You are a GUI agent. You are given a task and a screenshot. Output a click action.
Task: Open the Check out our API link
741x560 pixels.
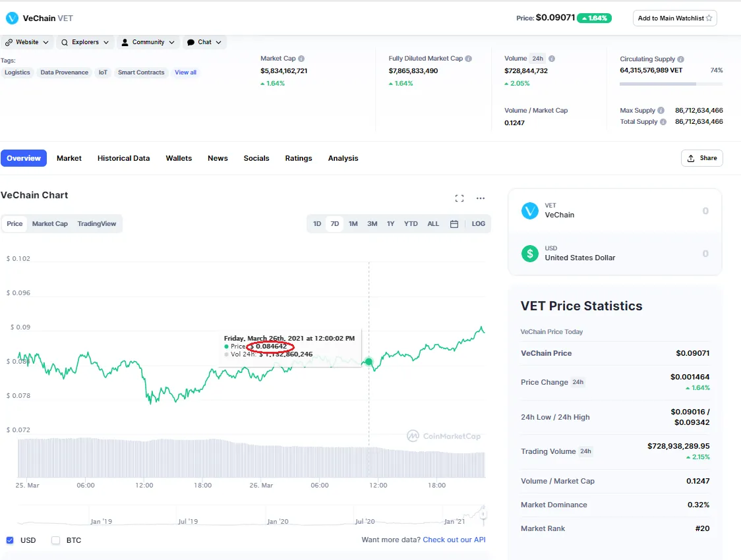point(454,540)
